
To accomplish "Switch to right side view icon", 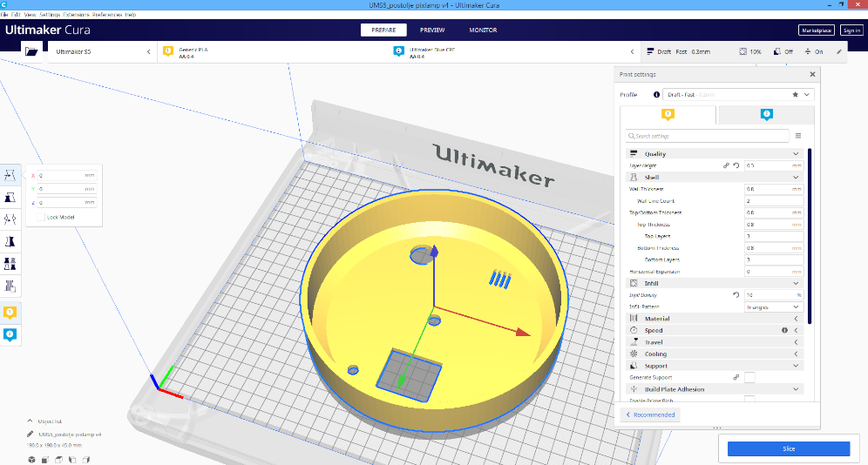I will click(85, 460).
